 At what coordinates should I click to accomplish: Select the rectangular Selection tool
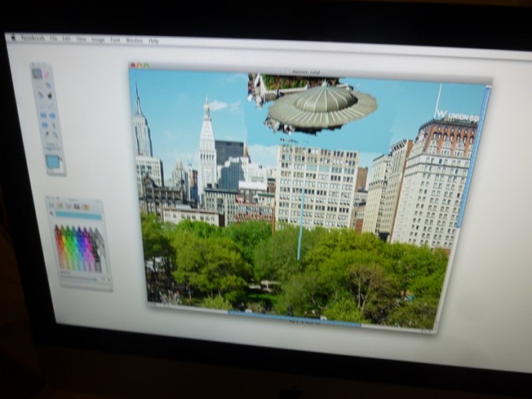[36, 74]
